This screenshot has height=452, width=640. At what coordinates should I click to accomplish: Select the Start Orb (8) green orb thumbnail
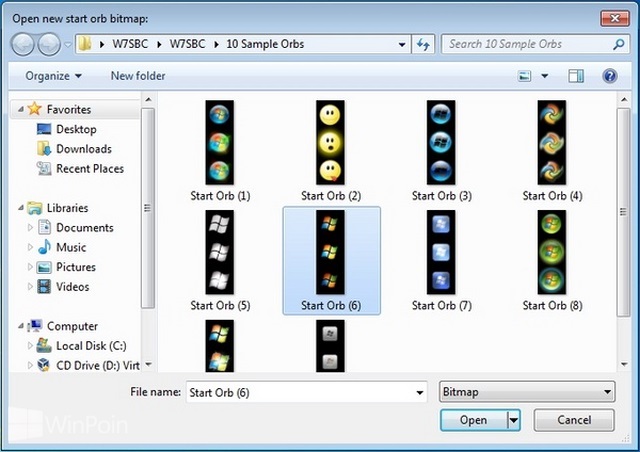tap(552, 252)
